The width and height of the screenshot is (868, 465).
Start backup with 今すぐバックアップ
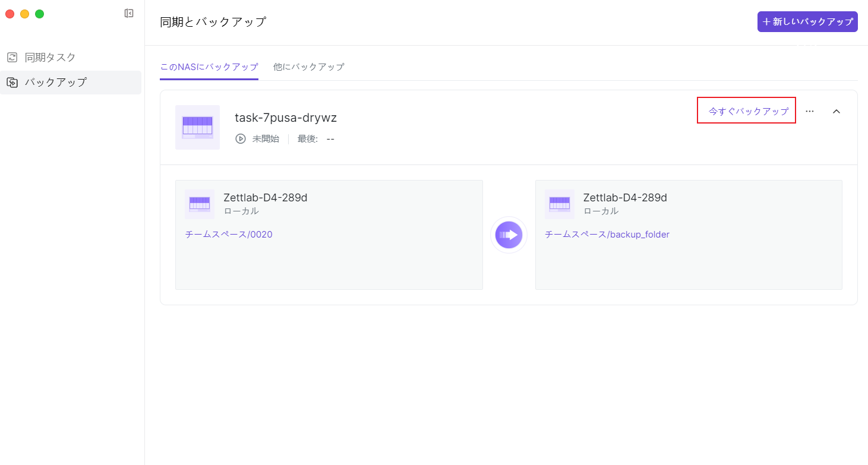(x=748, y=111)
